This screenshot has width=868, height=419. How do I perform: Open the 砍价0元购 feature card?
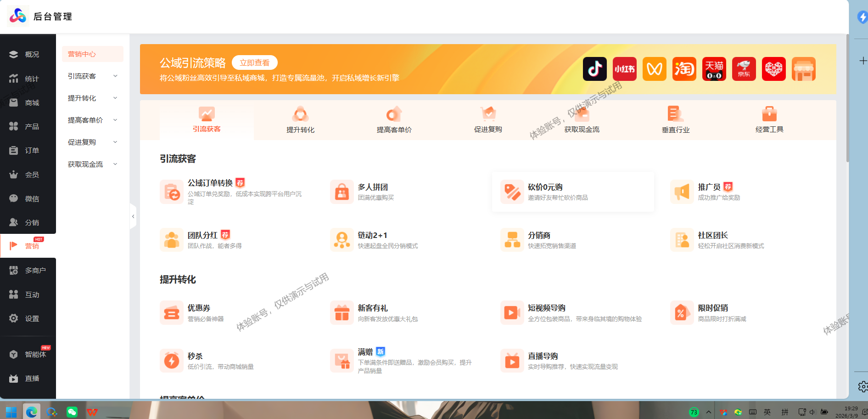tap(573, 192)
